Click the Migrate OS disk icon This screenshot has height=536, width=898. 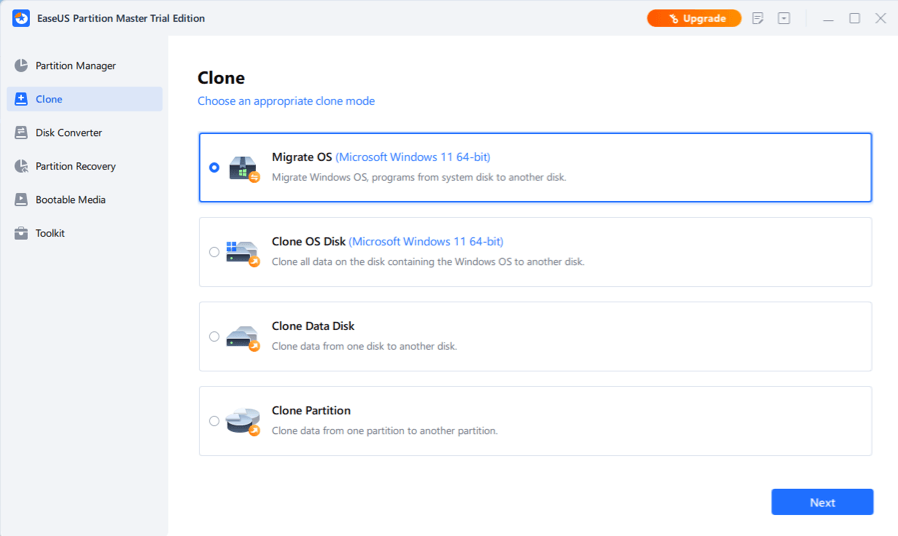[243, 168]
